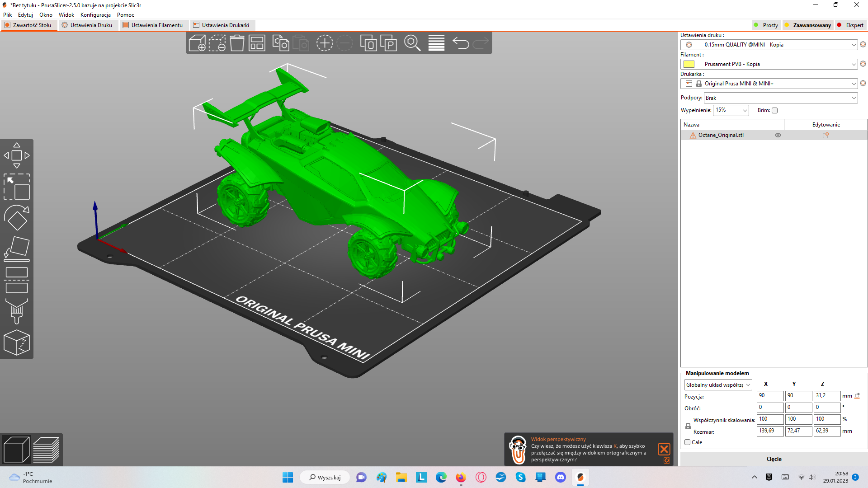Screen dimensions: 868x488
Task: Close the perspective view hint notification
Action: [x=664, y=449]
